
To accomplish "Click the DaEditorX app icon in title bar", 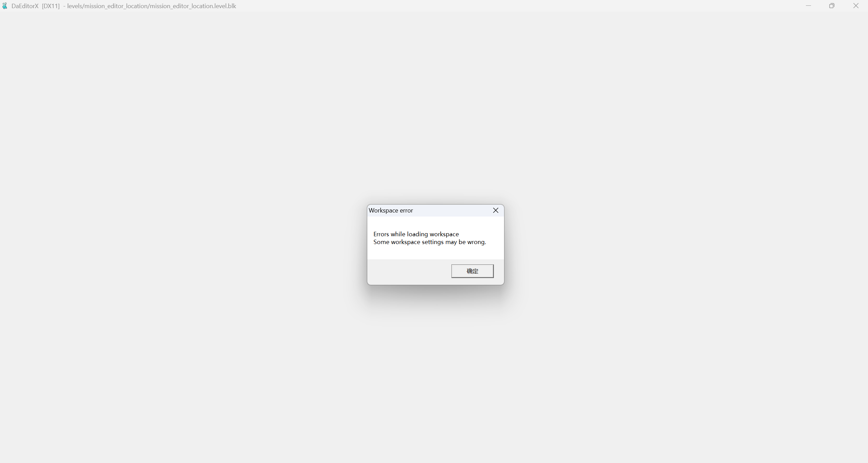I will coord(5,6).
